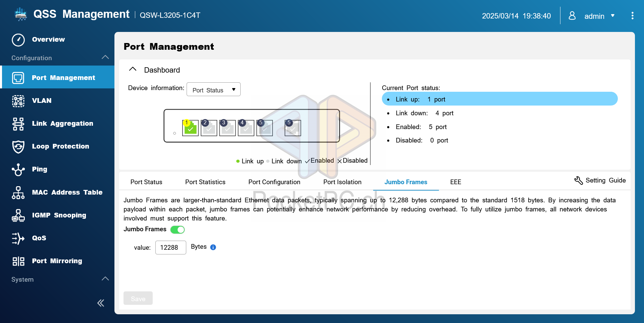Image resolution: width=644 pixels, height=323 pixels.
Task: Open MAC Address Table icon
Action: (18, 193)
